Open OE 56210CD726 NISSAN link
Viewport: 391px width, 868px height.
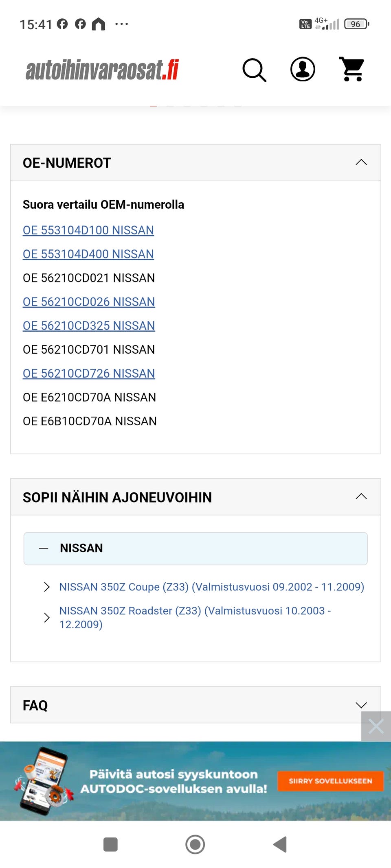click(x=89, y=374)
